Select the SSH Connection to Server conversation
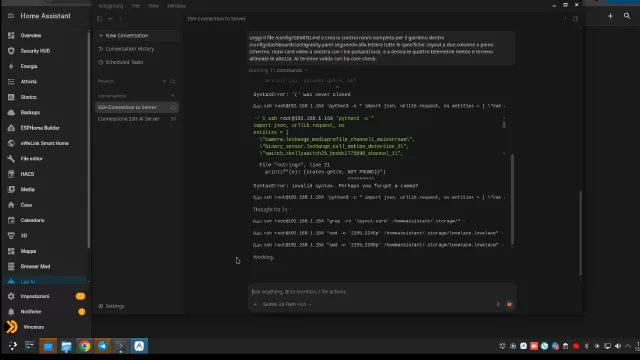This screenshot has height=360, width=640. (137, 107)
